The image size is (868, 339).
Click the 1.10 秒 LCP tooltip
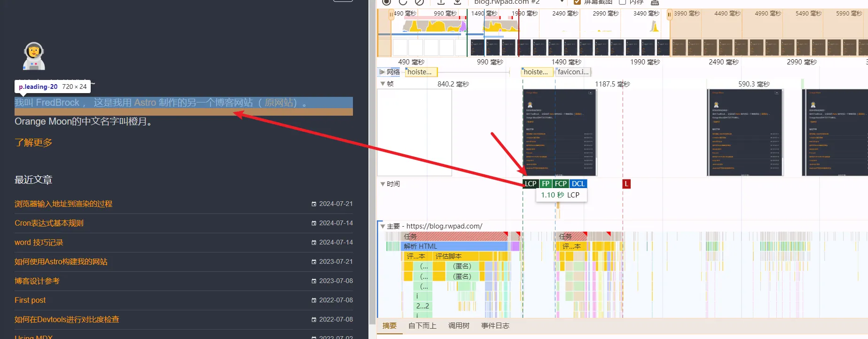(x=561, y=195)
